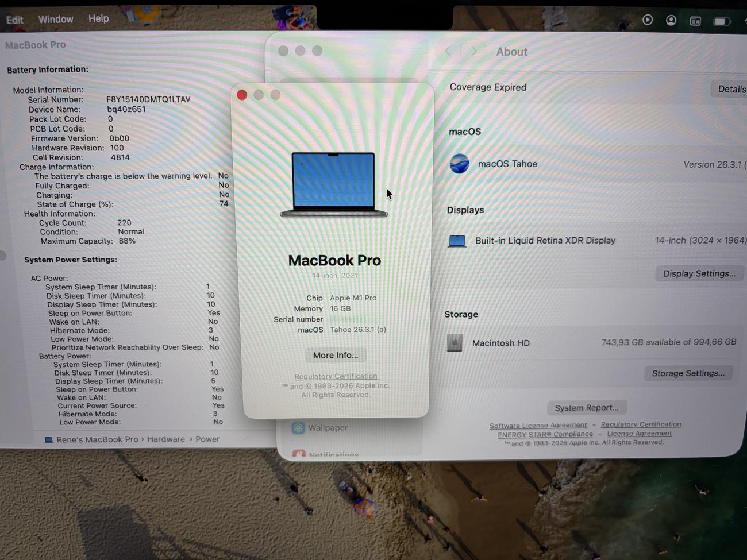Open Wallpaper settings in the sidebar
The image size is (747, 560).
pyautogui.click(x=328, y=428)
